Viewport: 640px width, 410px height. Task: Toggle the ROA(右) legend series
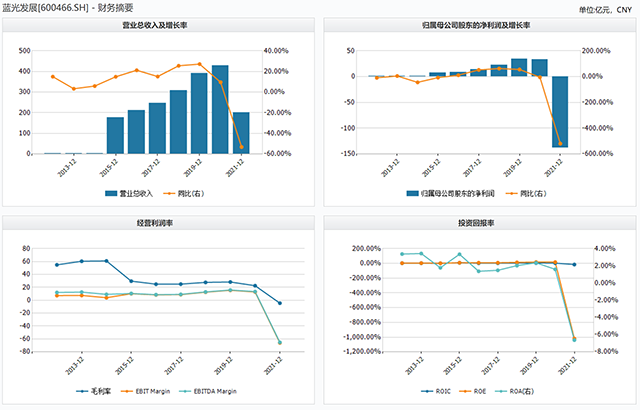pyautogui.click(x=514, y=391)
